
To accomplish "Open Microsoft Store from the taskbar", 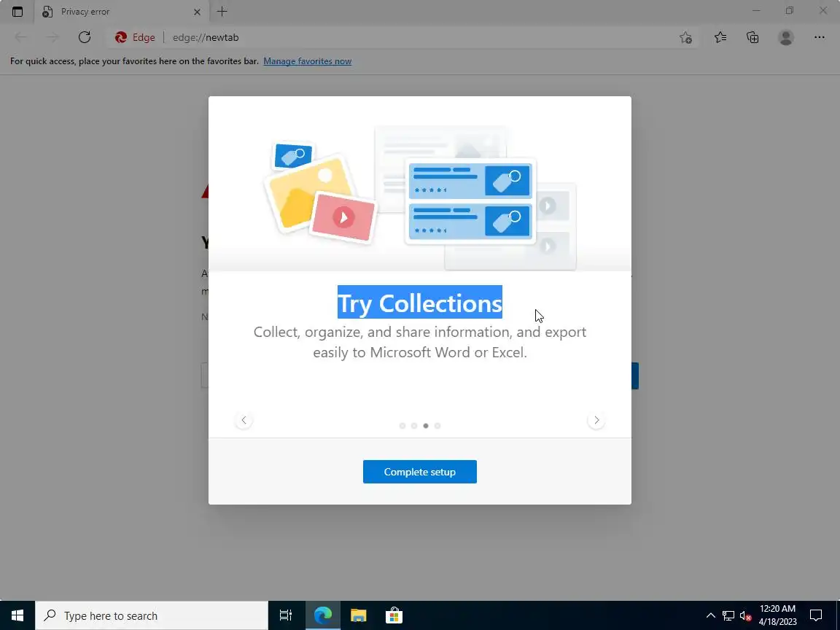I will 394,615.
